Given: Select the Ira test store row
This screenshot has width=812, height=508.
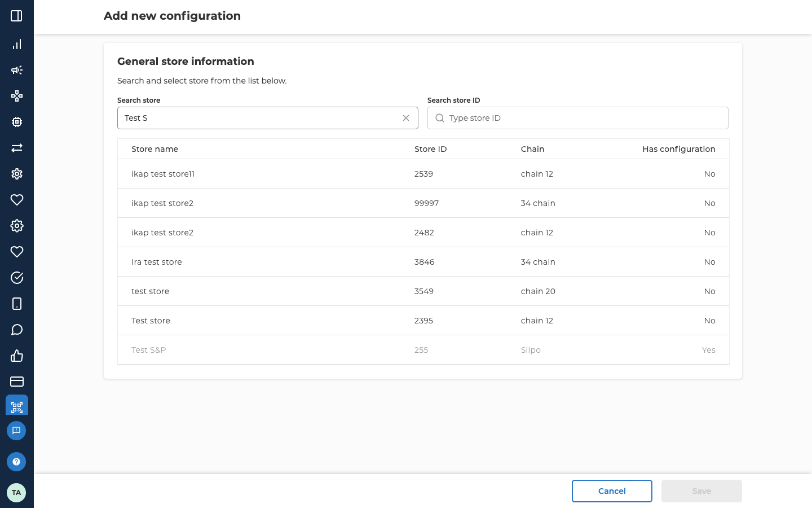Looking at the screenshot, I should [423, 262].
